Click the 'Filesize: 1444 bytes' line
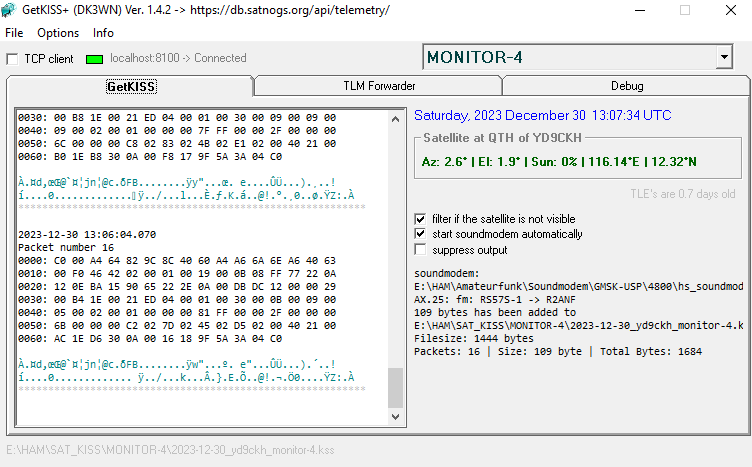 click(x=473, y=338)
